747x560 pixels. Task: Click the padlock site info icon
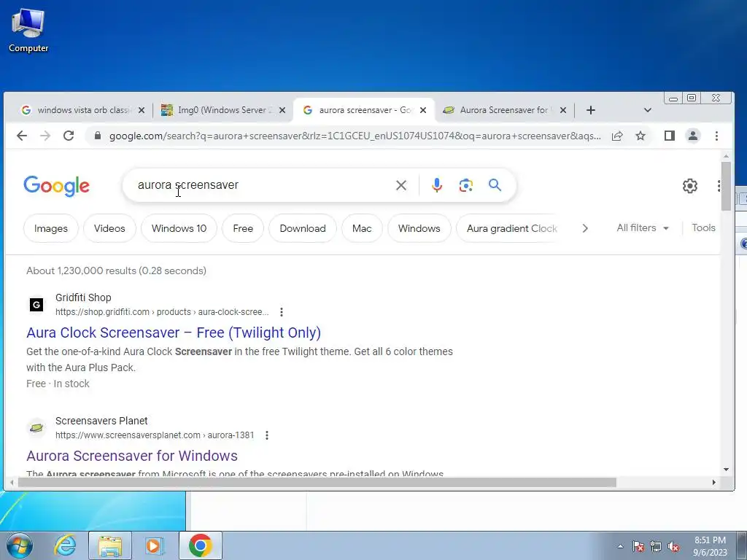(x=98, y=136)
